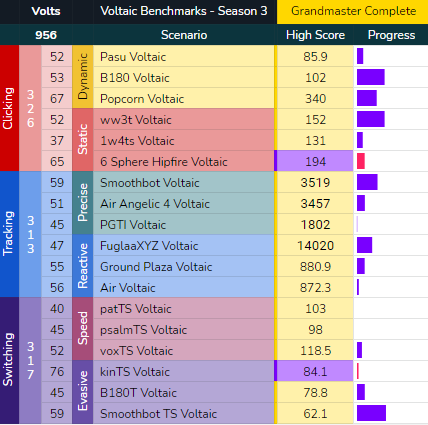Viewport: 428px width, 425px height.
Task: Select the ww3t Voltaic scenario cell
Action: pyautogui.click(x=184, y=120)
